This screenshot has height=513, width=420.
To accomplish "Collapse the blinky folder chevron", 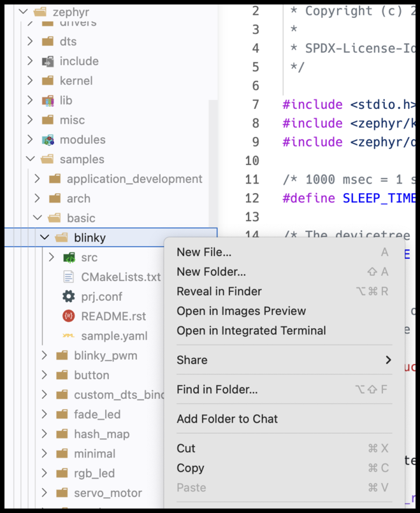I will (x=45, y=238).
